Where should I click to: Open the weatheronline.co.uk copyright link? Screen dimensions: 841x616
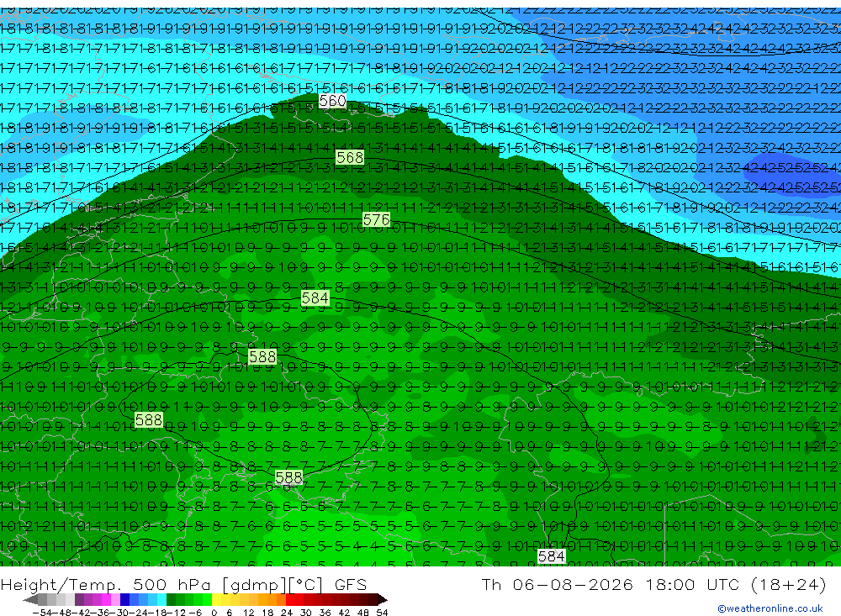[770, 608]
